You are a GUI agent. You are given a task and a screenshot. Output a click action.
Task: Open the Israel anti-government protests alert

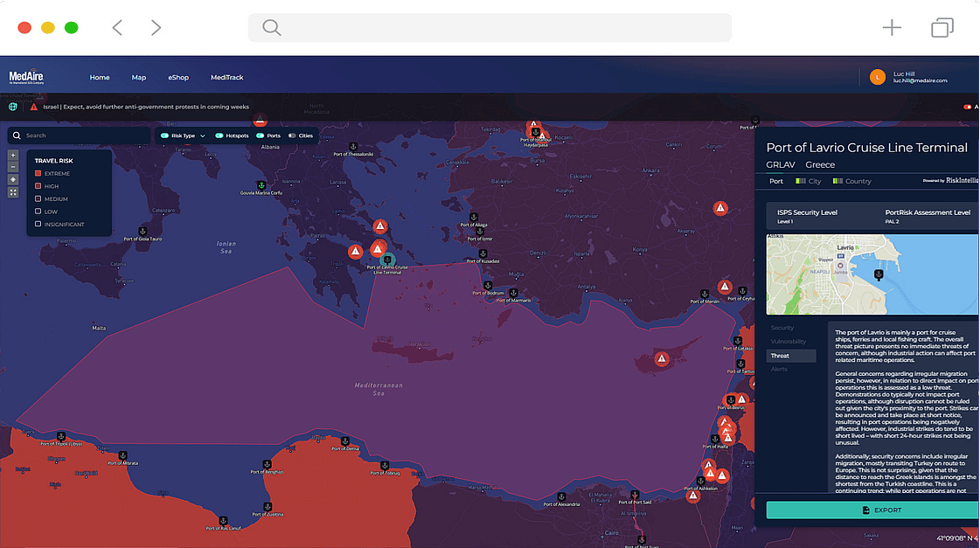[x=146, y=107]
